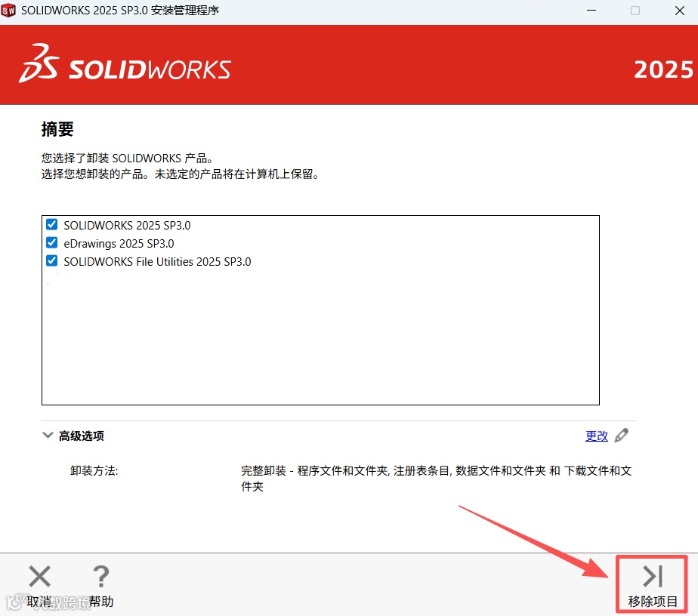This screenshot has height=616, width=698.
Task: Close the installation manager window
Action: [x=680, y=11]
